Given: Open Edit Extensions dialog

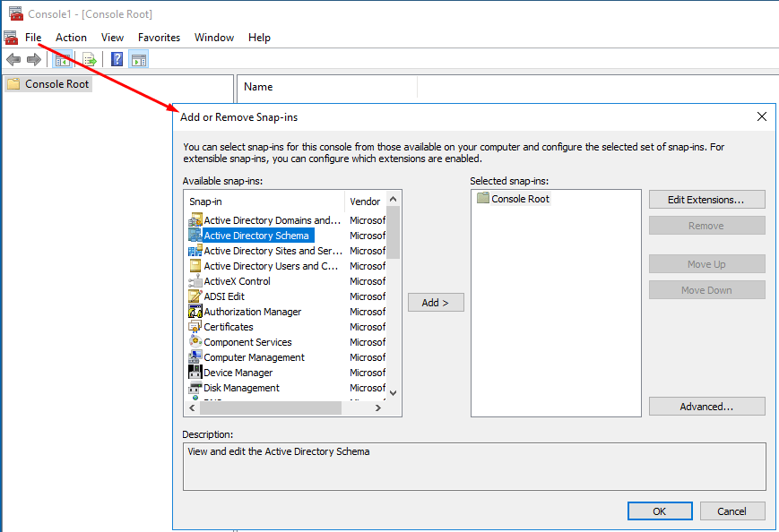Looking at the screenshot, I should (x=706, y=200).
